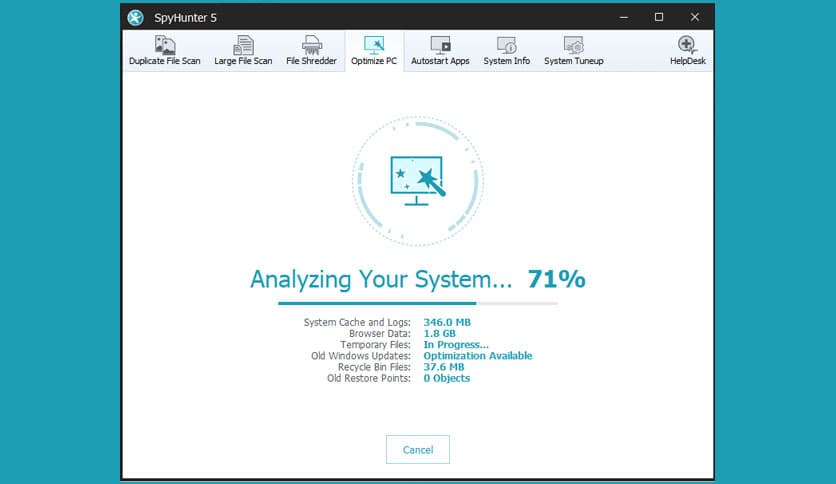Select the Optimize PC tab
The width and height of the screenshot is (836, 484).
374,51
